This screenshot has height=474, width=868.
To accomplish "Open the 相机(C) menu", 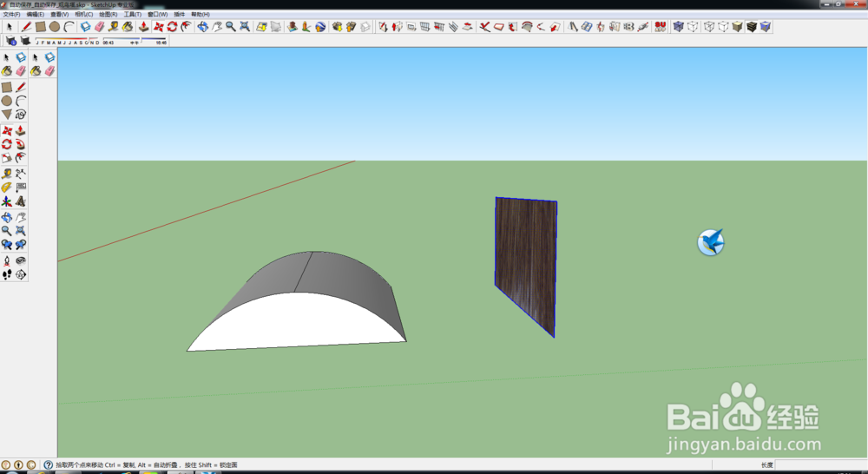I will click(84, 15).
